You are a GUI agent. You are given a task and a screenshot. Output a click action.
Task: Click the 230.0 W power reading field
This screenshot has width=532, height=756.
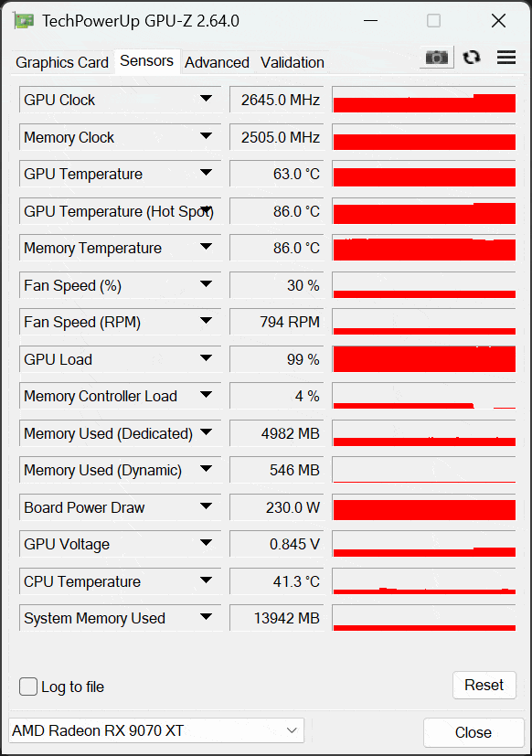[277, 507]
